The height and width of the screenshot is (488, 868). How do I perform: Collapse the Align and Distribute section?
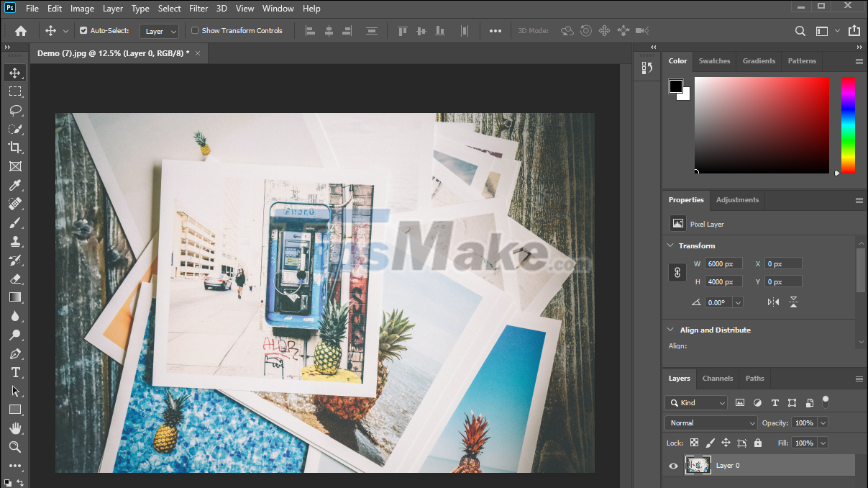671,330
